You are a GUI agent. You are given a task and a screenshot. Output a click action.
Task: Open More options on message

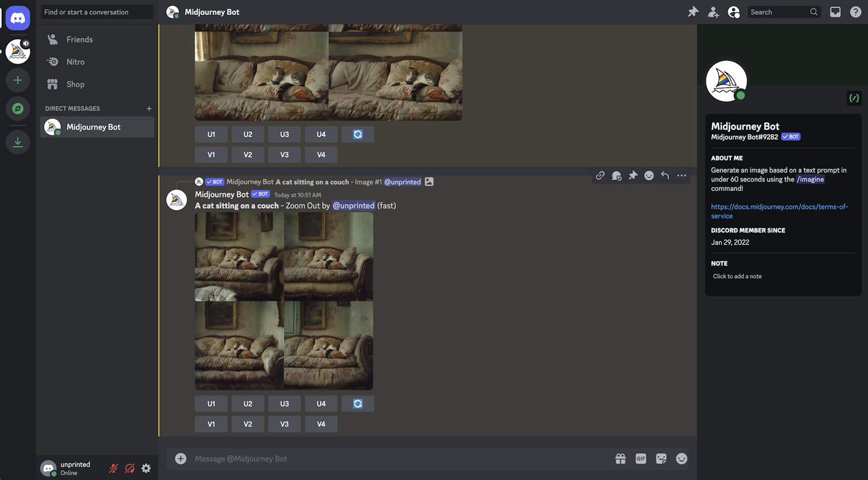[682, 176]
